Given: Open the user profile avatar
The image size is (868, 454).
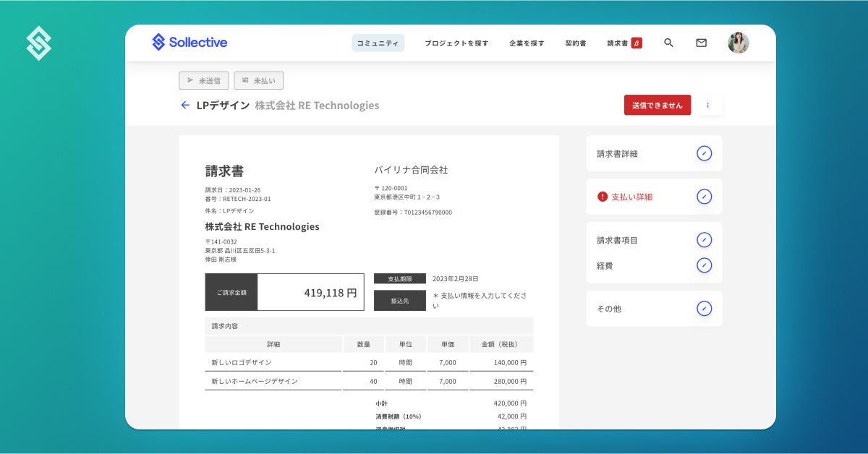Looking at the screenshot, I should [739, 43].
